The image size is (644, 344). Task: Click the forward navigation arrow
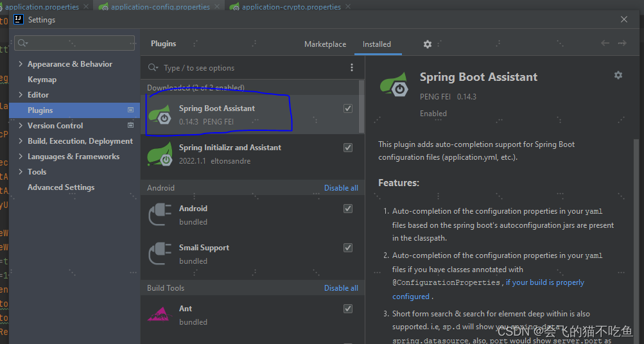click(x=622, y=43)
